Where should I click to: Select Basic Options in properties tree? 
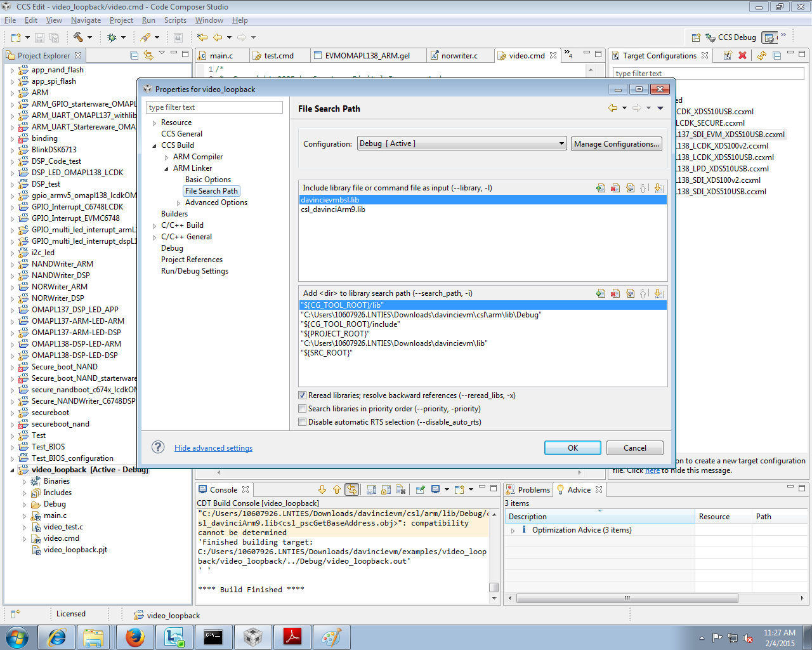(208, 180)
